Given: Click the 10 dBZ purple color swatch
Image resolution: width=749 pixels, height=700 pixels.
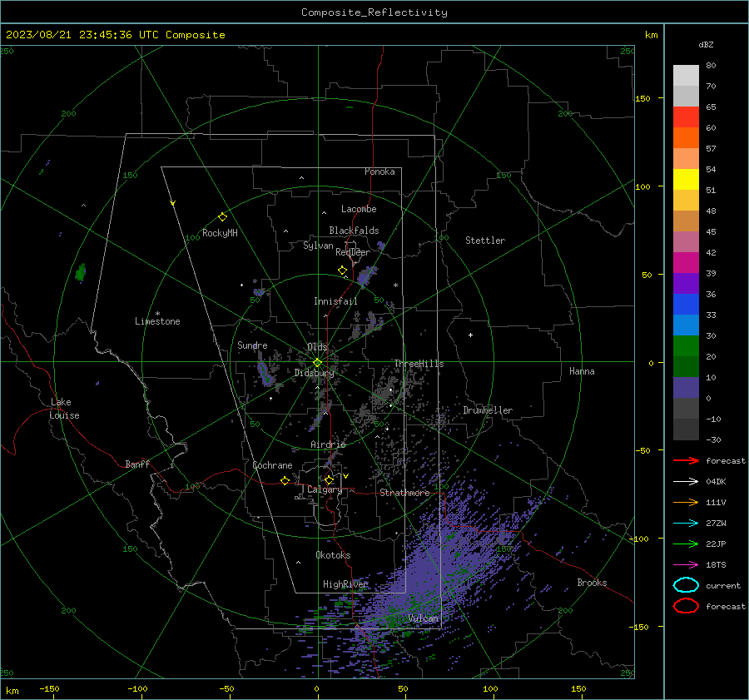Looking at the screenshot, I should point(686,388).
